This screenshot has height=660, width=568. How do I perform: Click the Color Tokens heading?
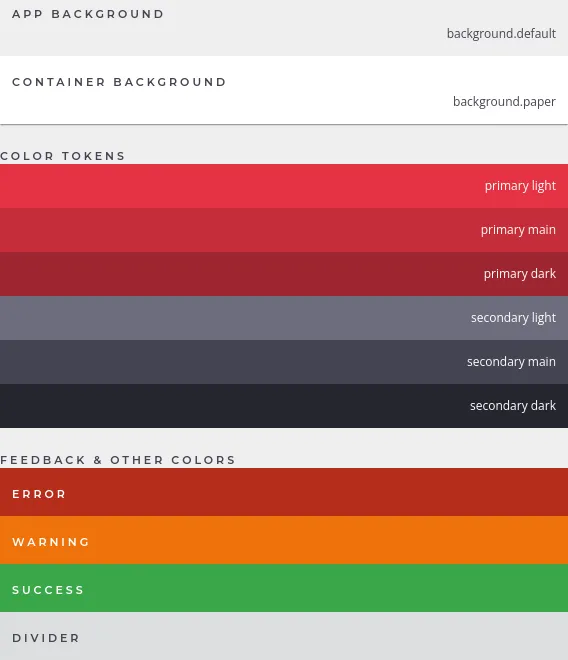[x=62, y=156]
